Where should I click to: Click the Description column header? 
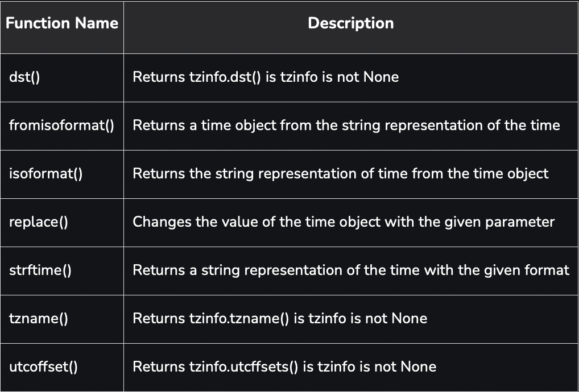[x=351, y=23]
